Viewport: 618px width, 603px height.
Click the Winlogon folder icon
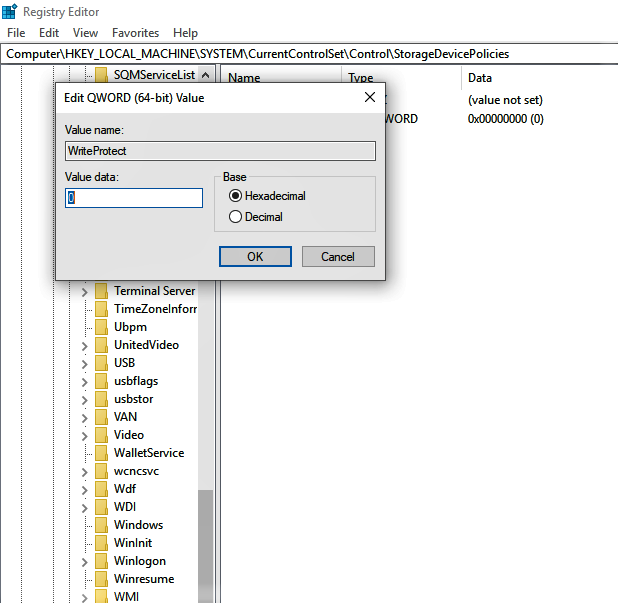pos(101,561)
